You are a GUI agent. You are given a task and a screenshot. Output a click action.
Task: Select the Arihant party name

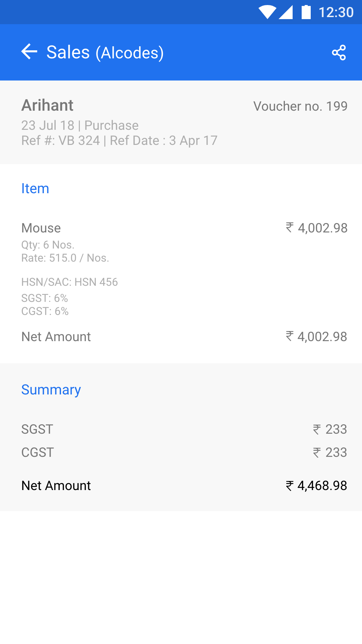click(48, 105)
